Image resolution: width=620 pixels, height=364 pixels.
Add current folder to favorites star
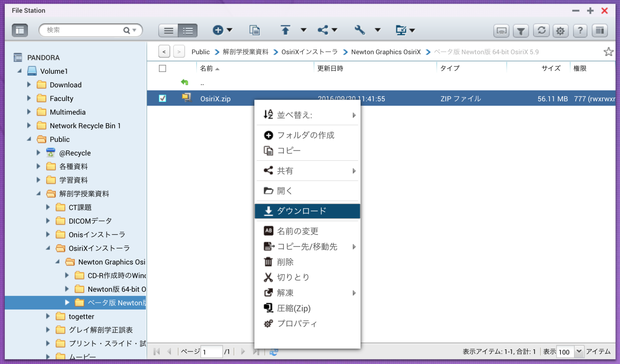click(608, 52)
